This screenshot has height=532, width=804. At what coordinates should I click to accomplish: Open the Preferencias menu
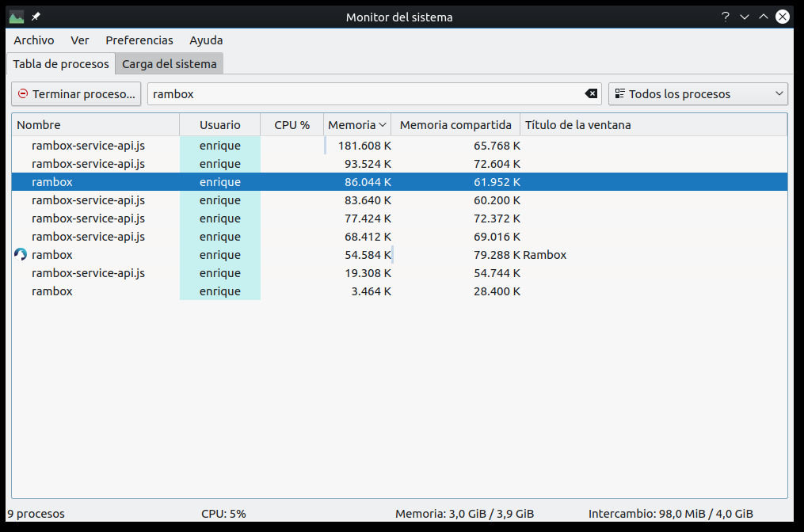[x=139, y=40]
